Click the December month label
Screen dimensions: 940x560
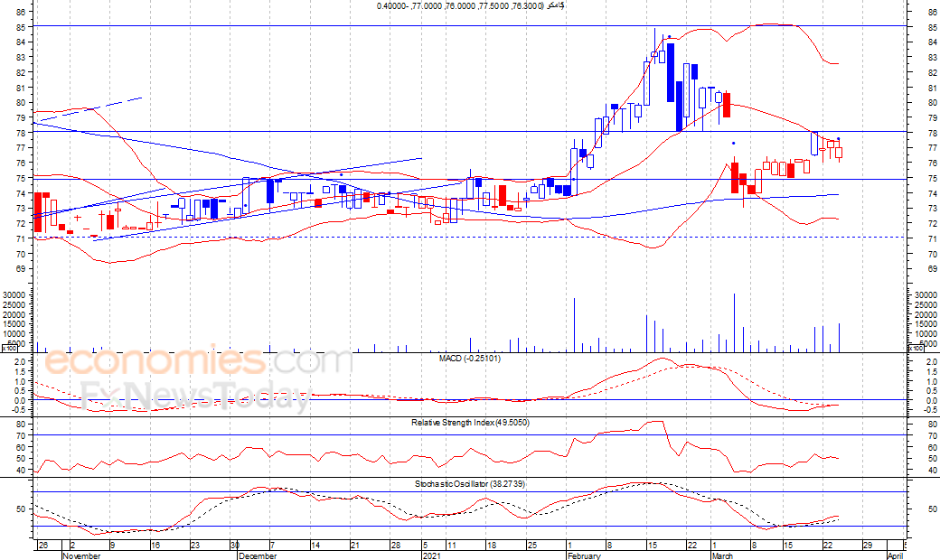tap(258, 555)
